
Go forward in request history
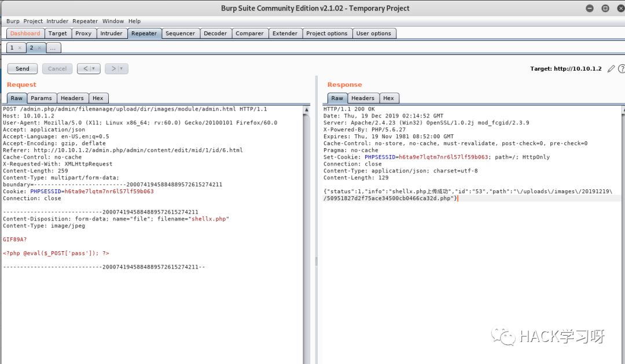[113, 68]
